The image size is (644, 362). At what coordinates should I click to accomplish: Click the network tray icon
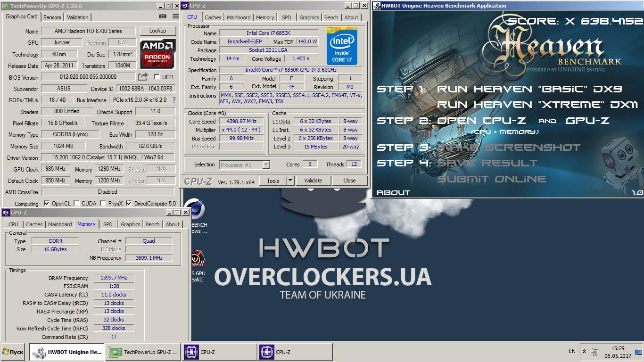[594, 352]
